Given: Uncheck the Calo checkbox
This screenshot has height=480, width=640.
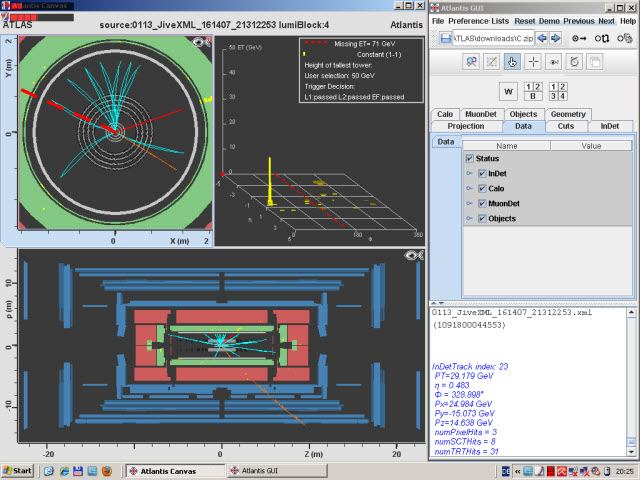Looking at the screenshot, I should 482,189.
